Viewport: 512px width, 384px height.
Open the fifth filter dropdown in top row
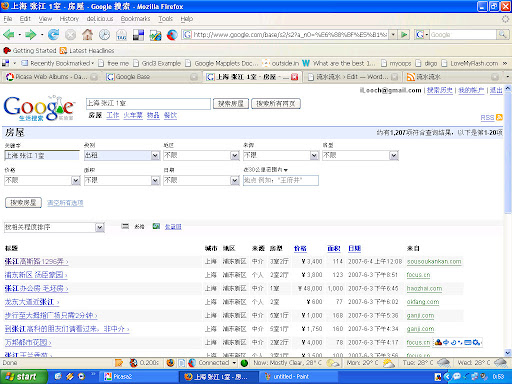[360, 155]
